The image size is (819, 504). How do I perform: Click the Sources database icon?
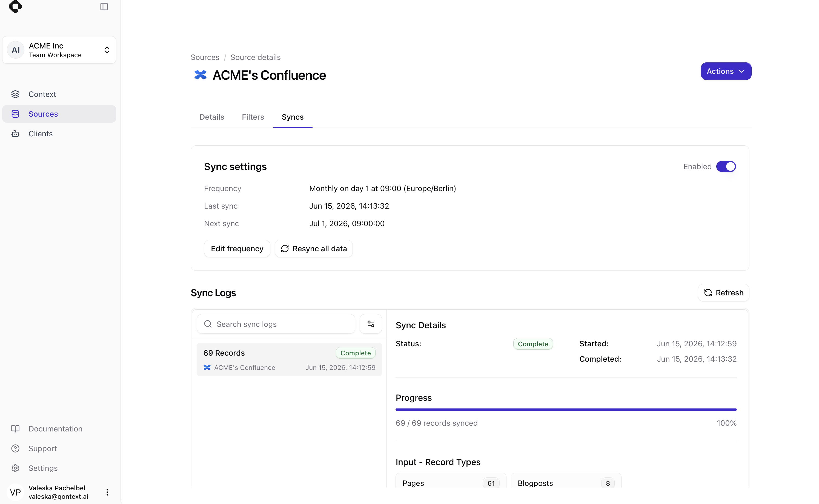tap(15, 114)
